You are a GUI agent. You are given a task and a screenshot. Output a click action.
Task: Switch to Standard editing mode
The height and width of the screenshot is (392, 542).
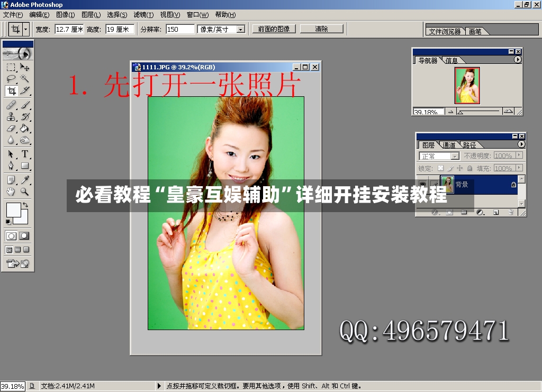[12, 236]
